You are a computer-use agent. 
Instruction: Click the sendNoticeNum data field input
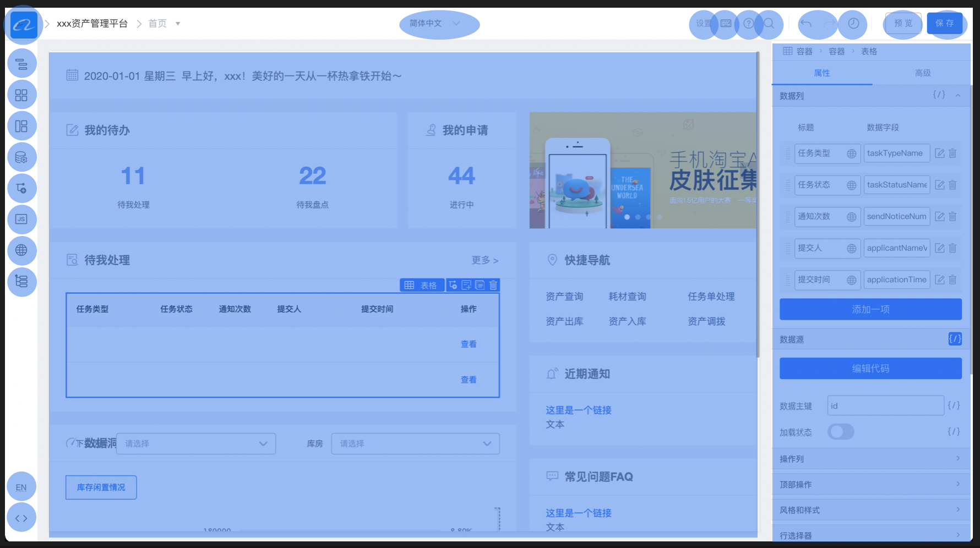point(897,217)
